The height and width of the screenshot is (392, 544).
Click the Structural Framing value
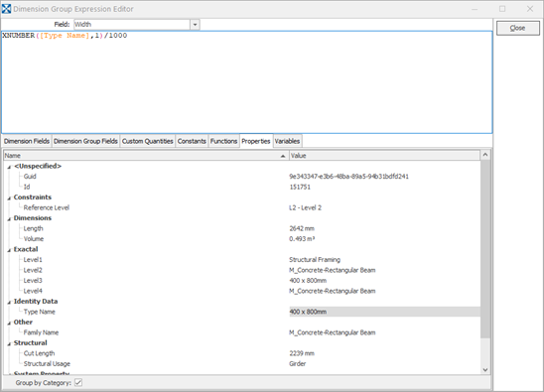tap(315, 259)
